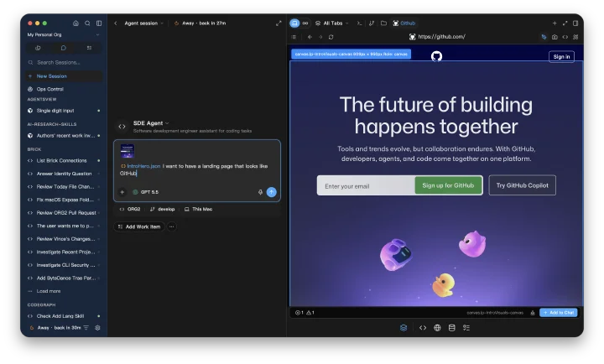Open the home icon in the sidebar header
604x364 pixels.
click(x=75, y=23)
